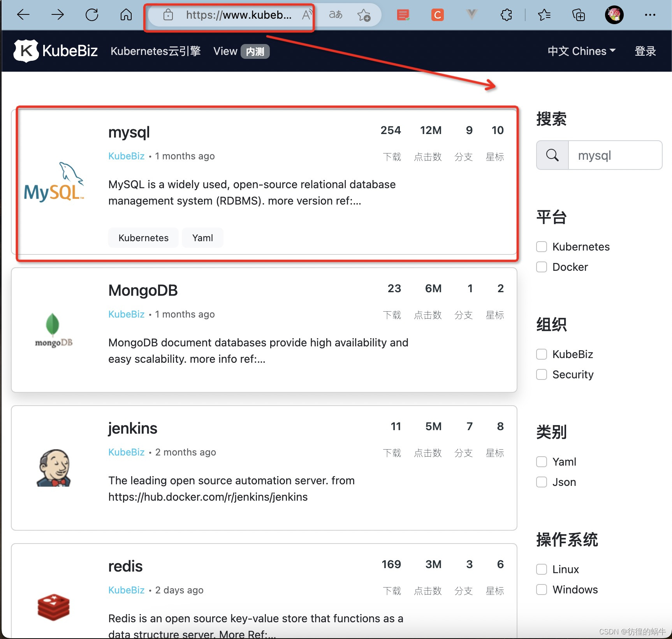Open the Extensions puzzle icon
This screenshot has height=639, width=672.
[506, 15]
